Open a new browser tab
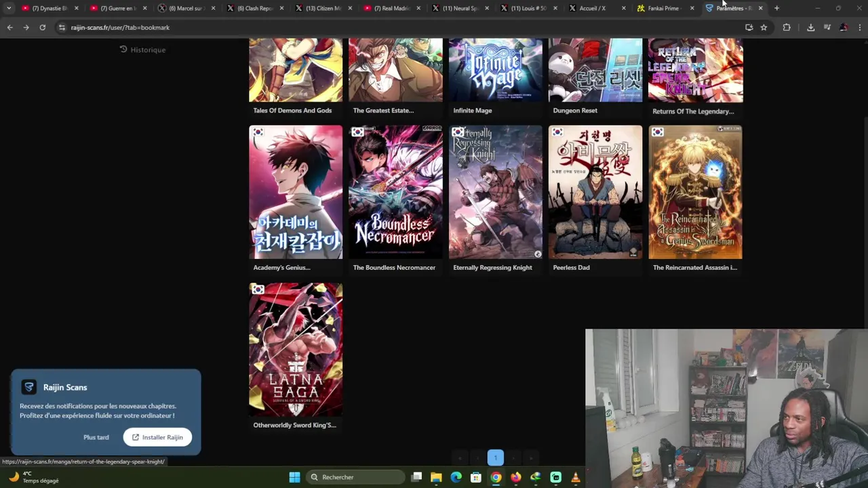Viewport: 868px width, 488px height. coord(776,8)
